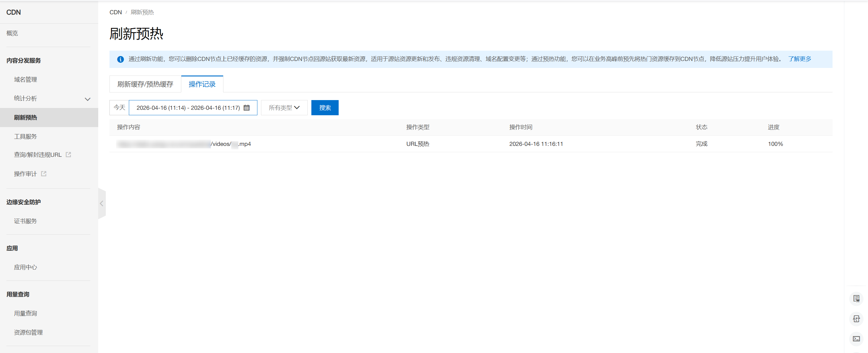Viewport: 868px width, 353px height.
Task: Open the external link icon beside 查询/解封违规URL
Action: click(69, 154)
